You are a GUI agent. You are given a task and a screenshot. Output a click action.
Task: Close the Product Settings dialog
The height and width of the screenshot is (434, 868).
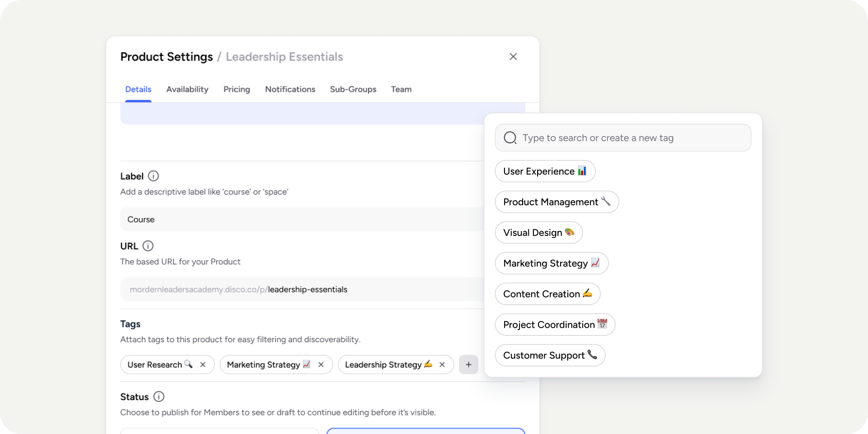tap(513, 57)
